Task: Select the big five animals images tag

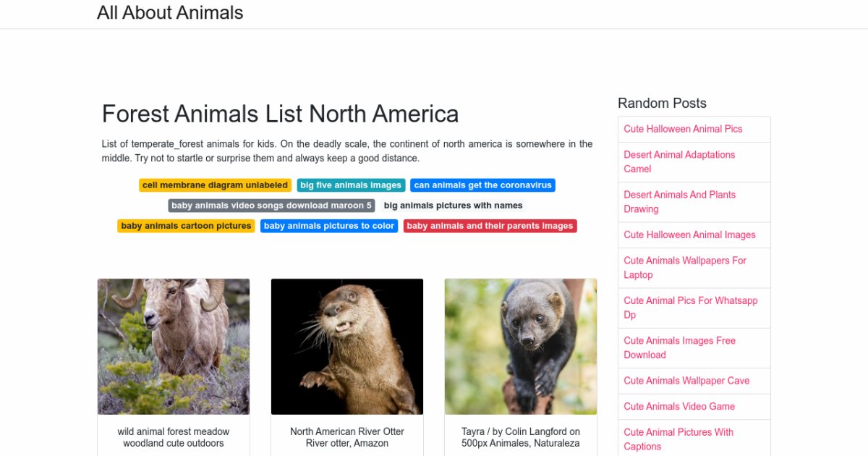Action: click(x=351, y=185)
